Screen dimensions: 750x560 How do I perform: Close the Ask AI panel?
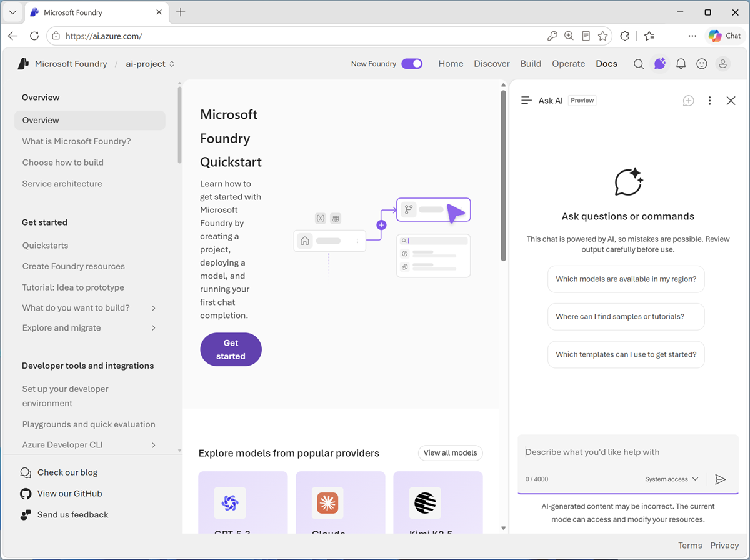[x=731, y=101]
